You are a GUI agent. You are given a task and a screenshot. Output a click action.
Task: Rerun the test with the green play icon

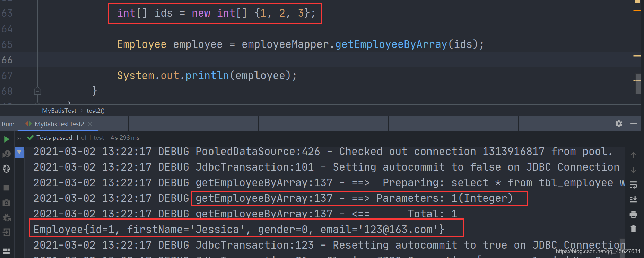7,139
